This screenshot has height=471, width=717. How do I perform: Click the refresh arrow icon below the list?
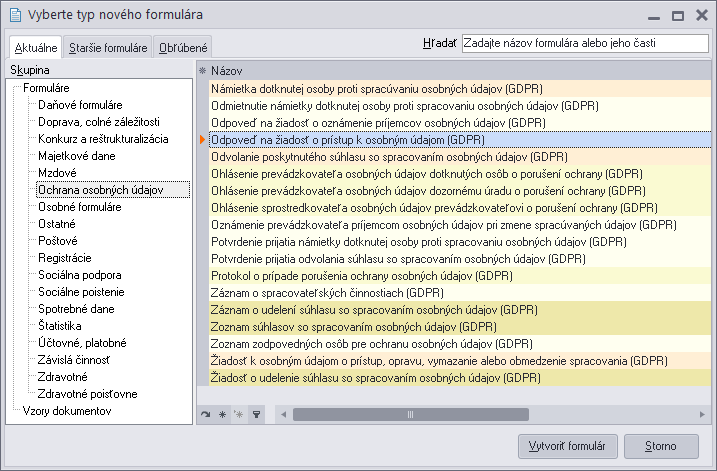205,415
